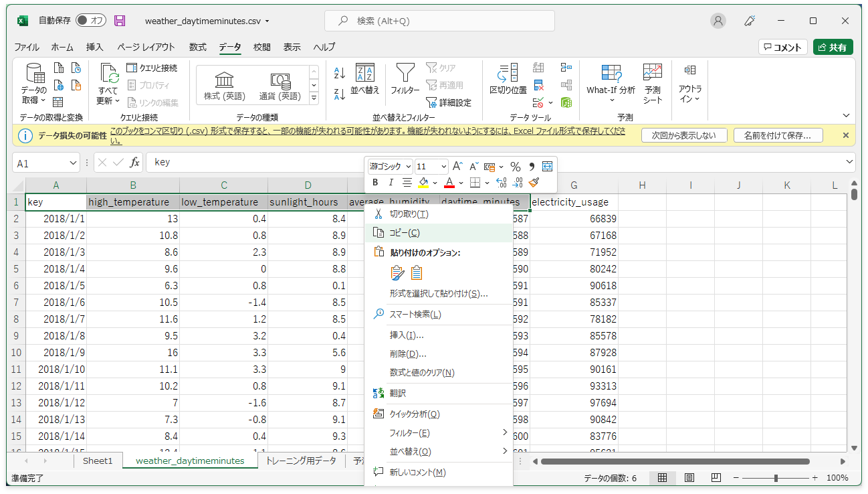
Task: Open the font name dropdown 游ゴシック
Action: click(x=408, y=167)
